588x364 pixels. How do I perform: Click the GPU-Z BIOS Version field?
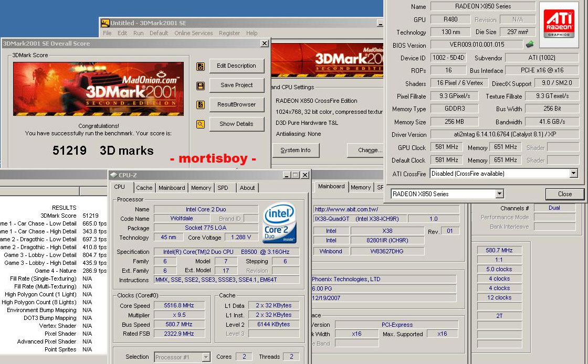(x=477, y=45)
